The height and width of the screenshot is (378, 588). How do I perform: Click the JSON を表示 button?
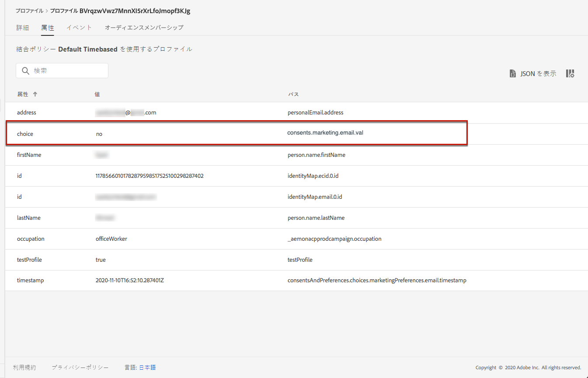533,74
